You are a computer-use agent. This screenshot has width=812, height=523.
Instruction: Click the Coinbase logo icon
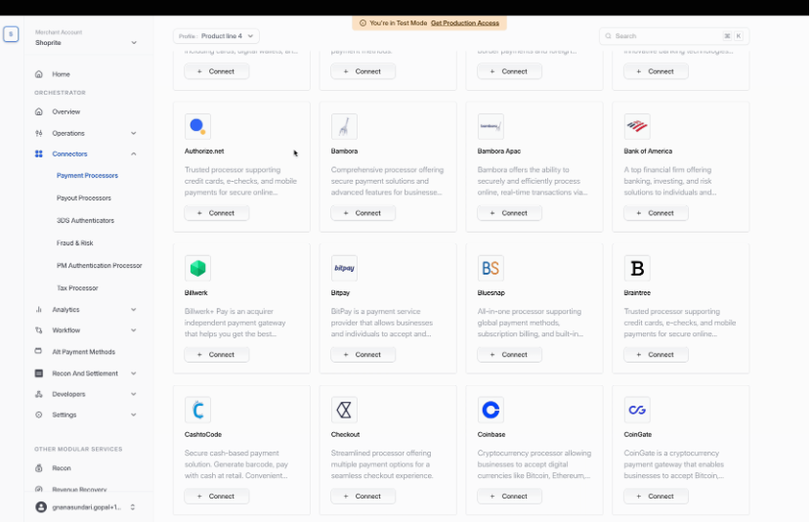click(491, 410)
